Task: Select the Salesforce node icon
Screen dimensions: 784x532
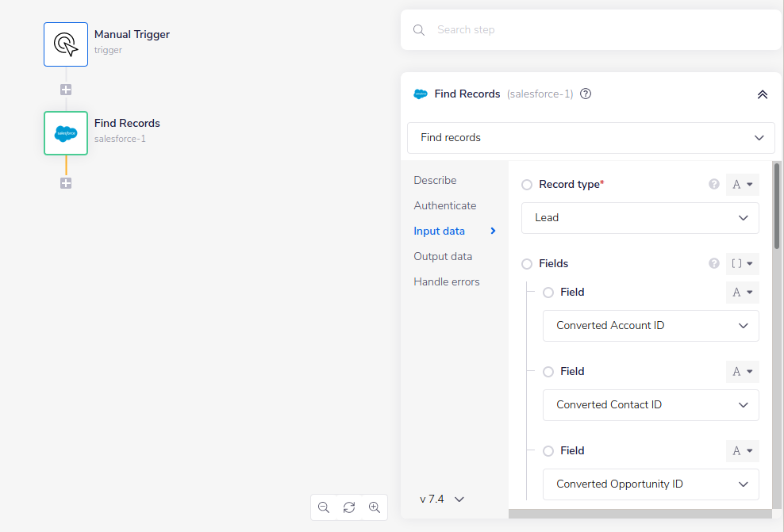Action: [66, 133]
